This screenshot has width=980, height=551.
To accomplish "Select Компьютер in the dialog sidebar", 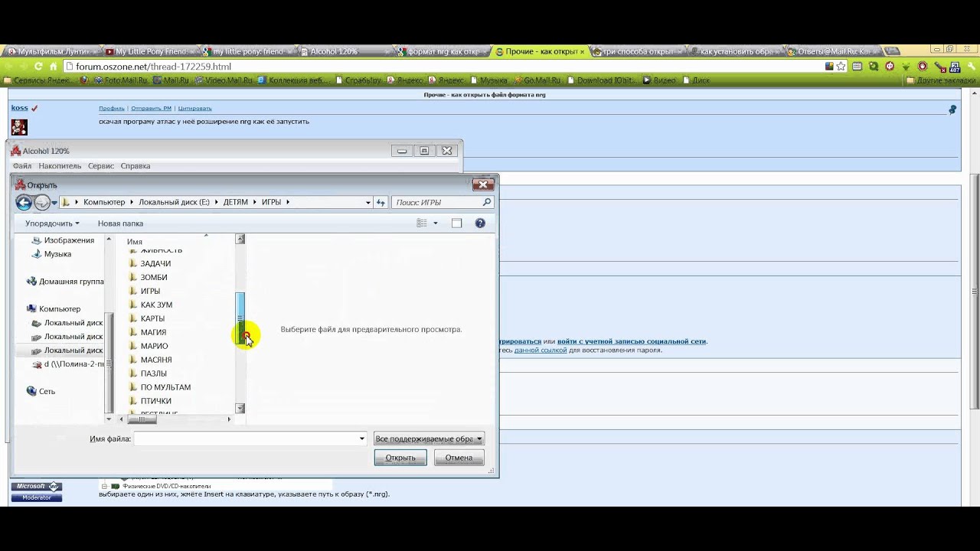I will click(54, 309).
